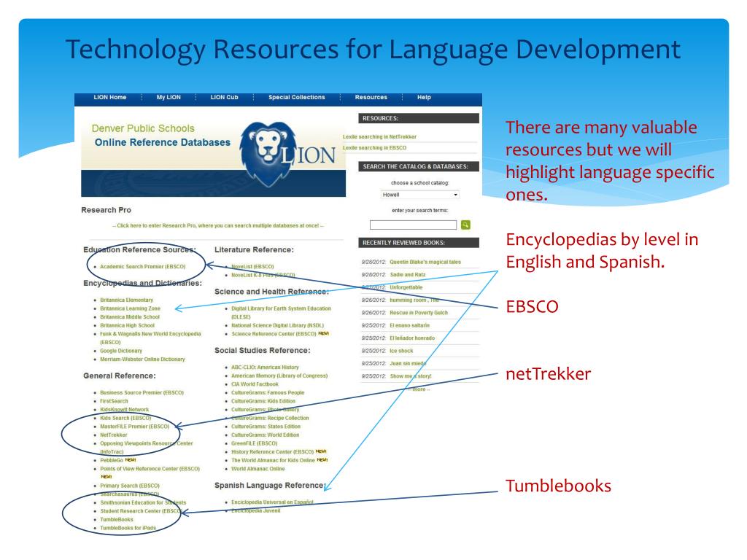Open the TumbleBooks link
The image size is (747, 560).
tap(117, 519)
